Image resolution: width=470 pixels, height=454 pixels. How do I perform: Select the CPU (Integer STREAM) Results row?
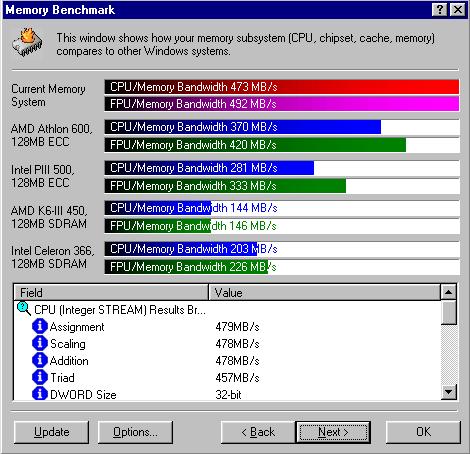pyautogui.click(x=227, y=310)
